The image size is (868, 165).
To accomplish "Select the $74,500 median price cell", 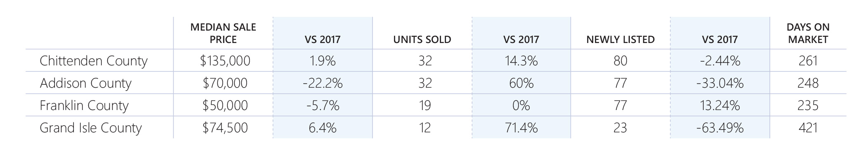I will click(x=225, y=128).
